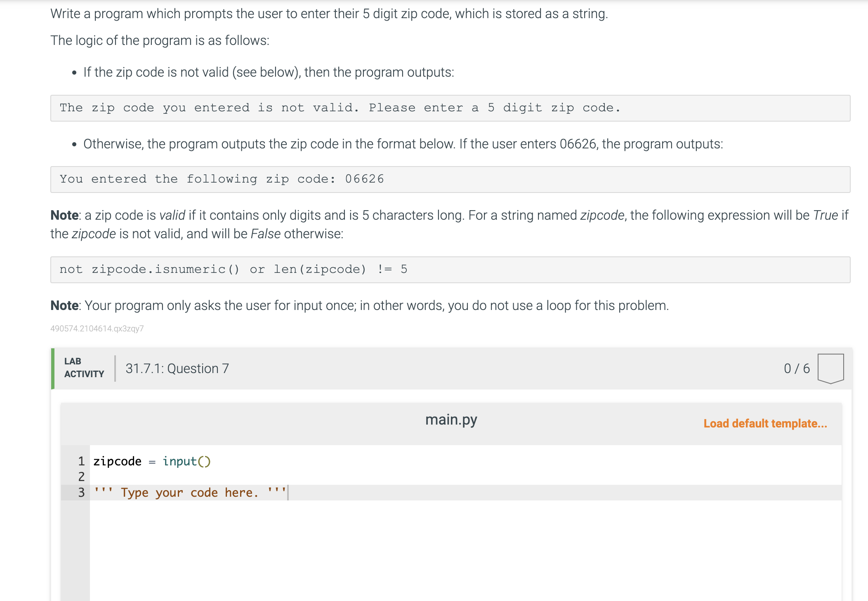This screenshot has width=868, height=601.
Task: Click the word zipcode in editor line 1
Action: tap(117, 461)
